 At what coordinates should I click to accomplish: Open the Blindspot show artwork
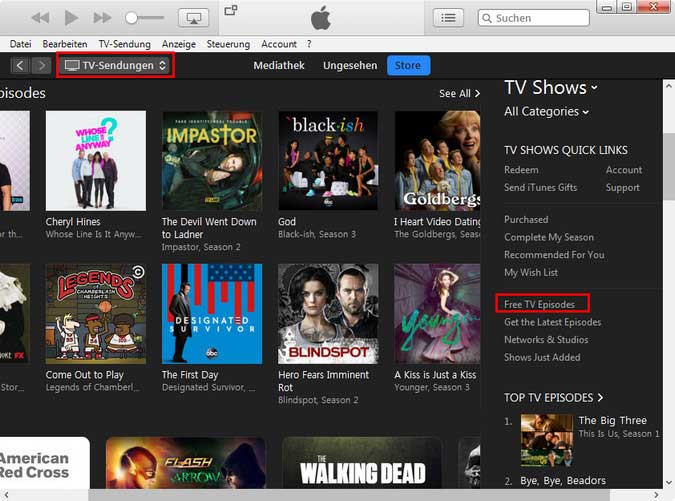328,314
